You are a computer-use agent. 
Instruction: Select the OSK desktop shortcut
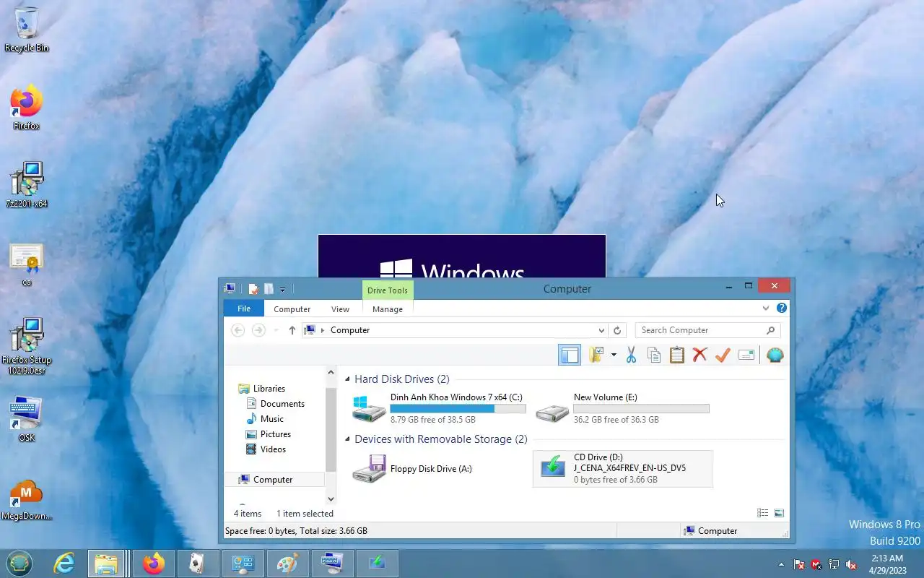coord(27,419)
